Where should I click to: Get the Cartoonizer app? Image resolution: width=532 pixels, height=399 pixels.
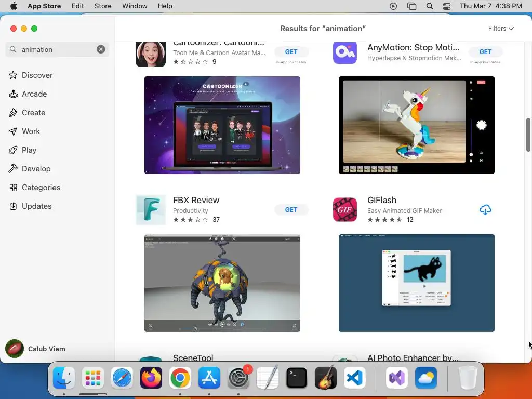coord(291,51)
